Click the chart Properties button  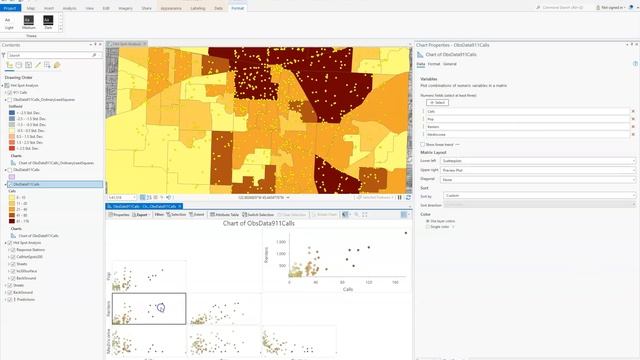tap(119, 215)
